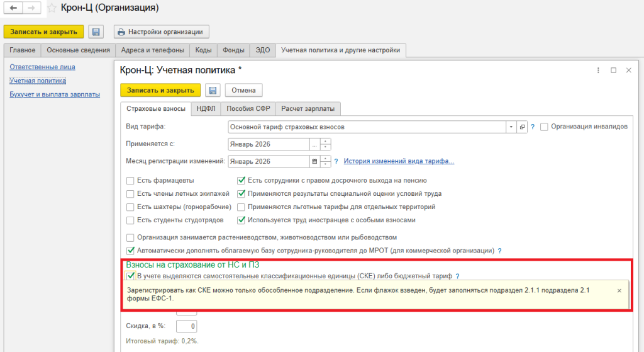
Task: Open the Вид тарифа selected item form icon
Action: [522, 127]
